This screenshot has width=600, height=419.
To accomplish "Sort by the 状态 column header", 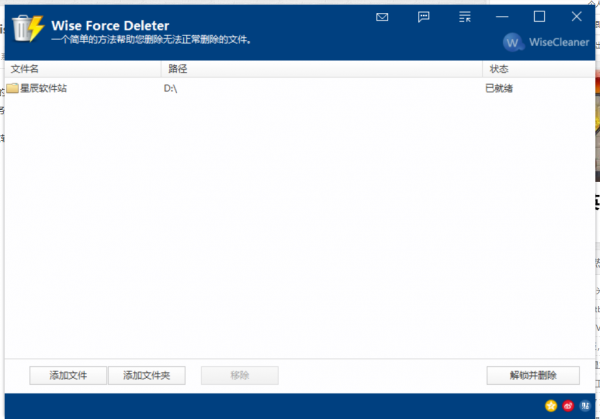I will [x=538, y=69].
